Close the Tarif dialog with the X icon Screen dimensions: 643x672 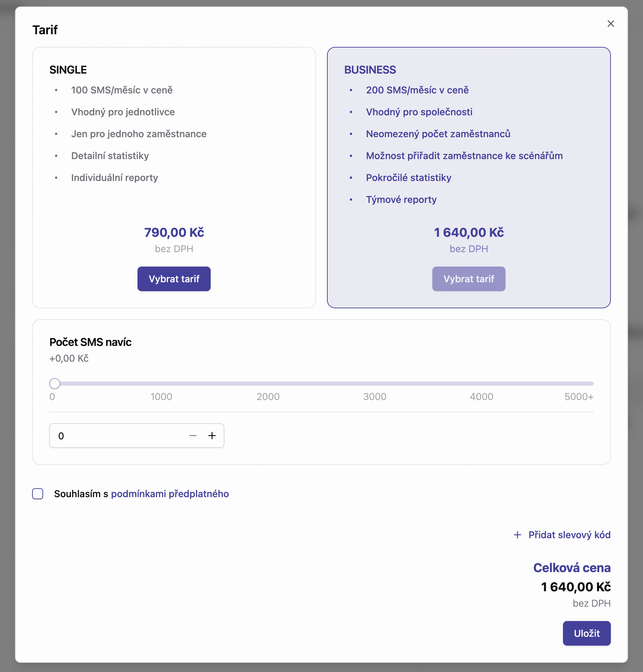click(x=611, y=24)
